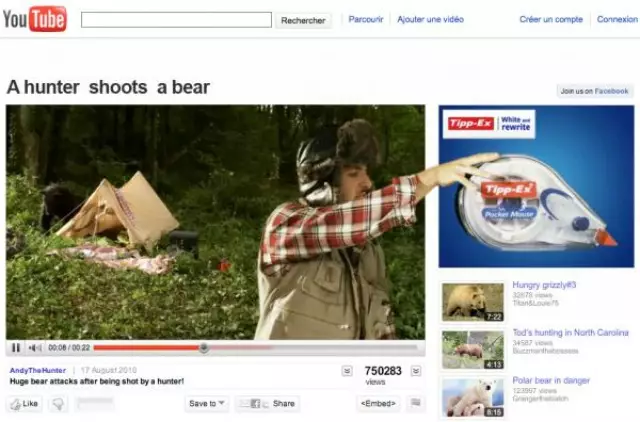This screenshot has height=422, width=640.
Task: Click Créer un compte link
Action: pyautogui.click(x=551, y=19)
